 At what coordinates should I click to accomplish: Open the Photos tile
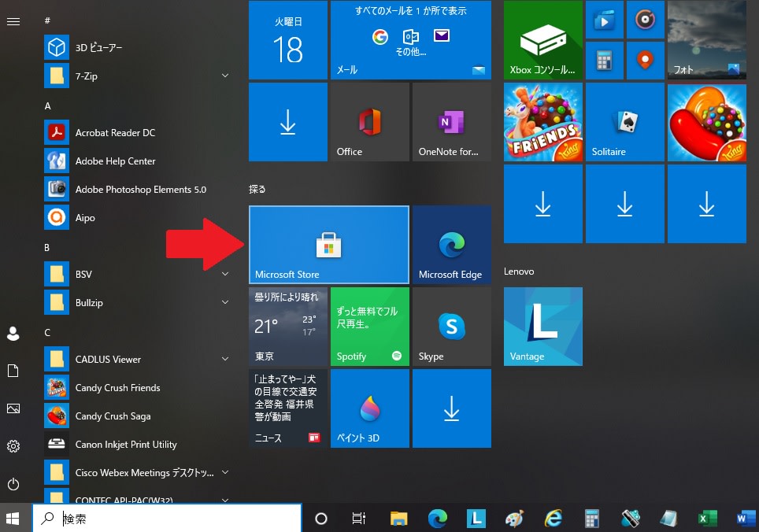[707, 40]
